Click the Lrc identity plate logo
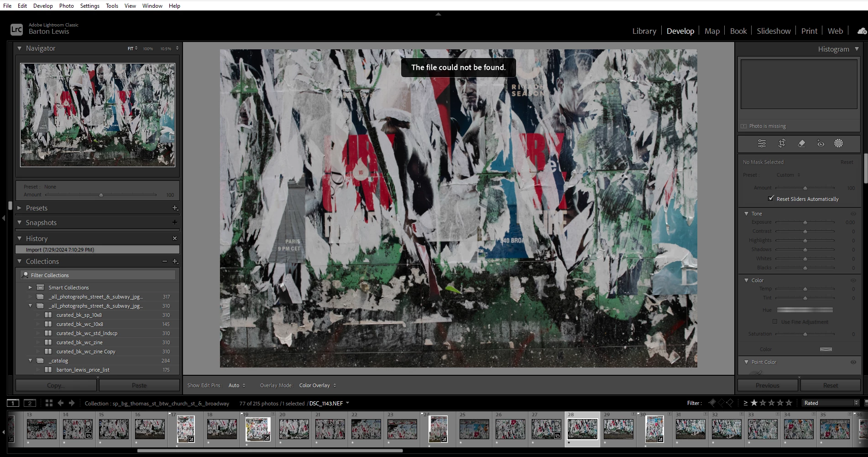This screenshot has width=868, height=457. (16, 29)
